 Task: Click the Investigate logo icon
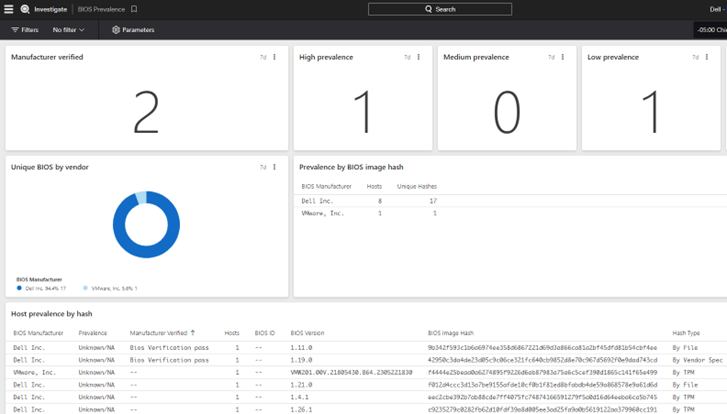pyautogui.click(x=25, y=9)
